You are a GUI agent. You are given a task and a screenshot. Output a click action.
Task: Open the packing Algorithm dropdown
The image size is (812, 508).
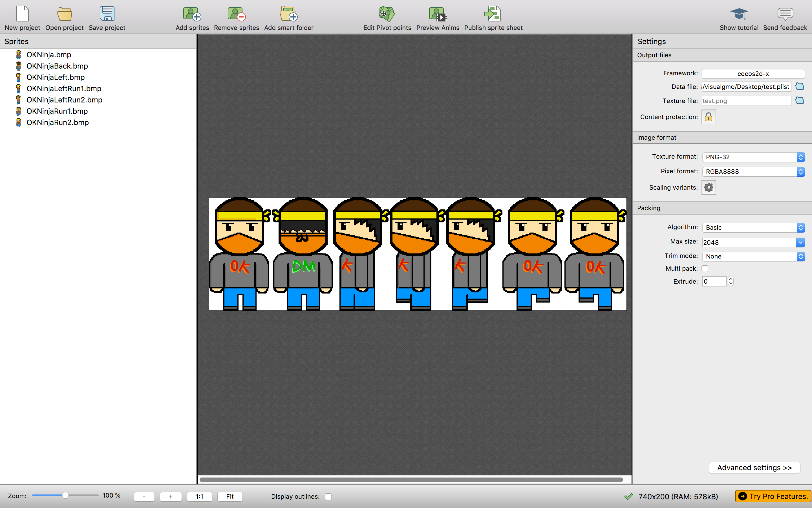pos(753,227)
